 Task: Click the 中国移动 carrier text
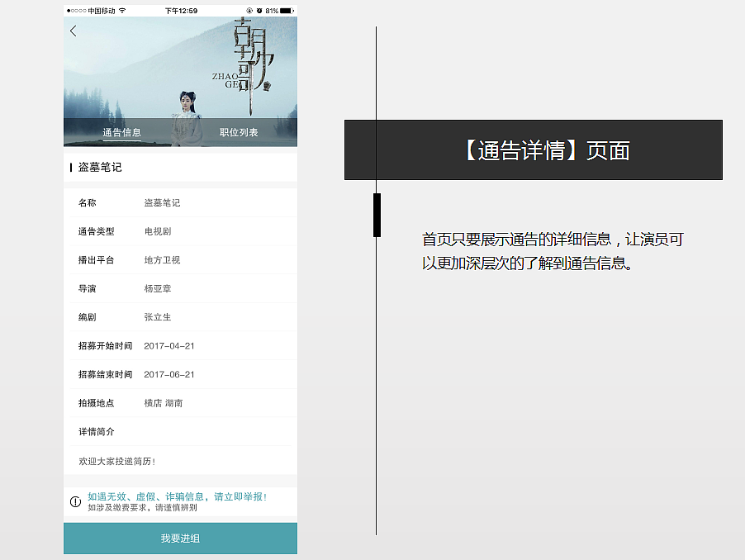[102, 11]
